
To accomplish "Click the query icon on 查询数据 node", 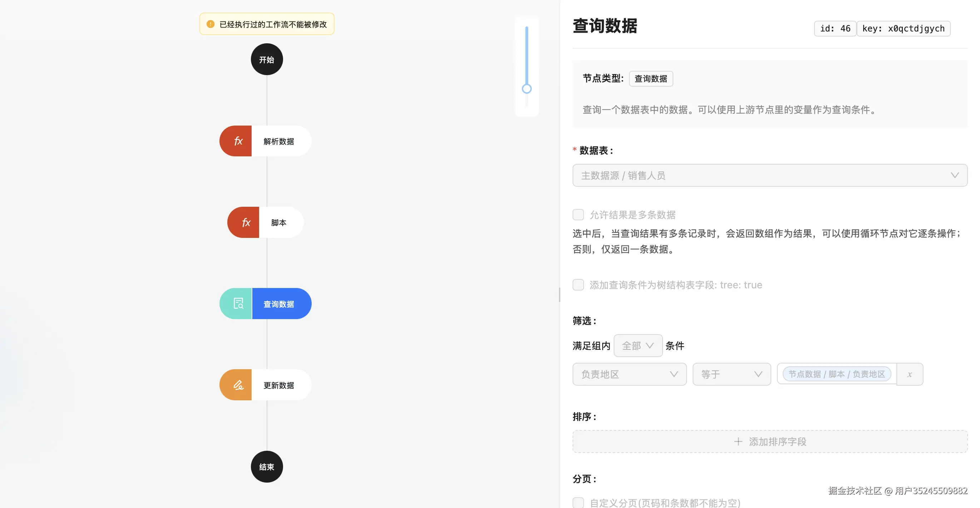I will 238,303.
